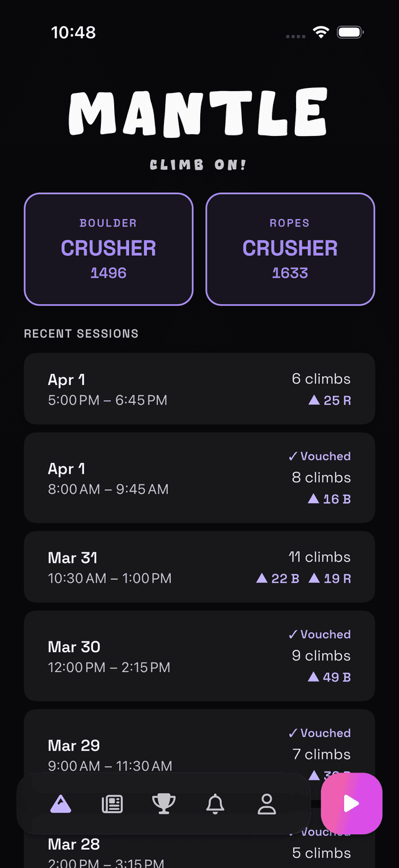399x868 pixels.
Task: Open the Apr 1 evening session with 6 climbs
Action: click(x=199, y=388)
